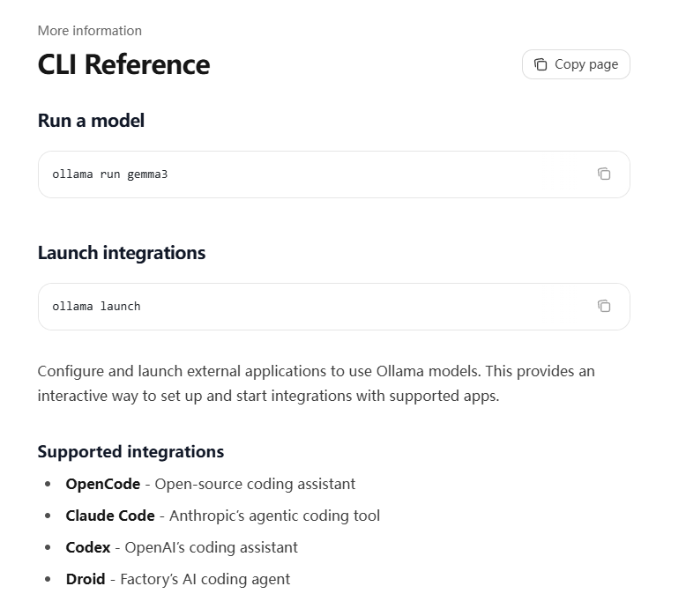Copy the "ollama run gemma3" command

coord(604,174)
